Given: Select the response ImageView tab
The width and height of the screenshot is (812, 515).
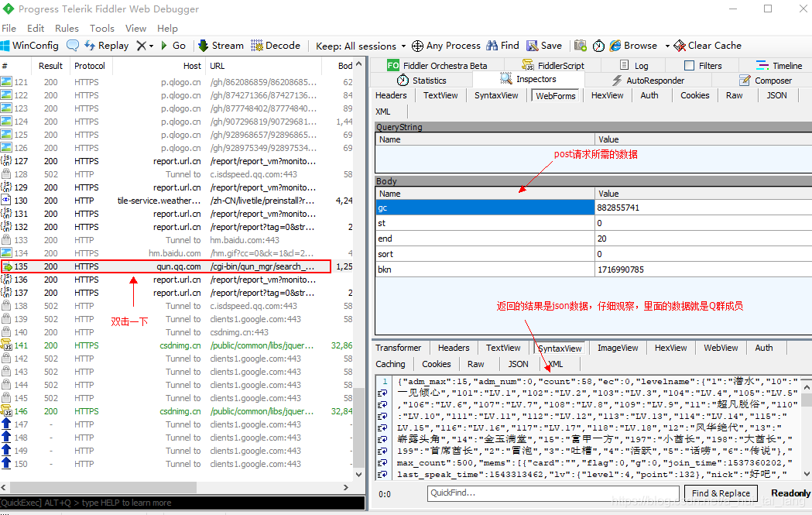Looking at the screenshot, I should point(618,348).
